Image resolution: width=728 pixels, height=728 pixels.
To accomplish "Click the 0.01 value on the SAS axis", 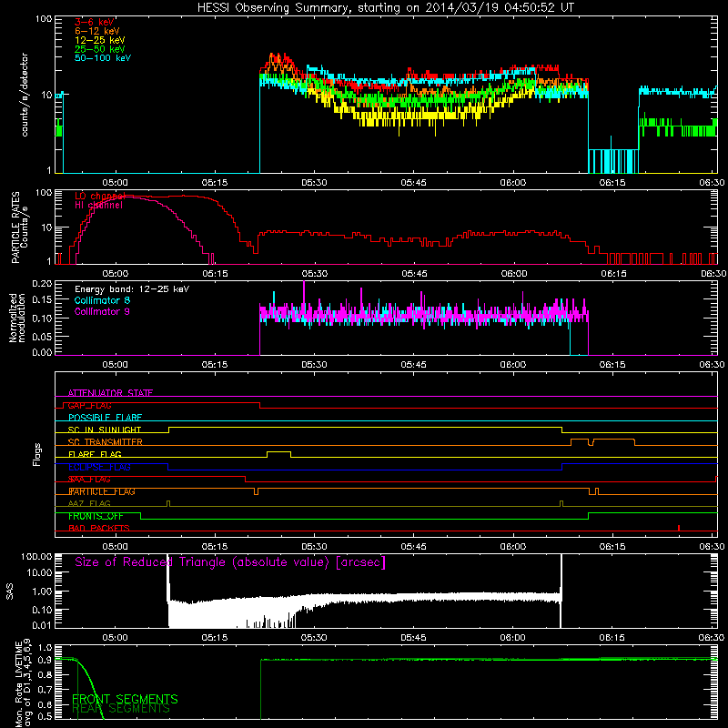I will pos(42,625).
